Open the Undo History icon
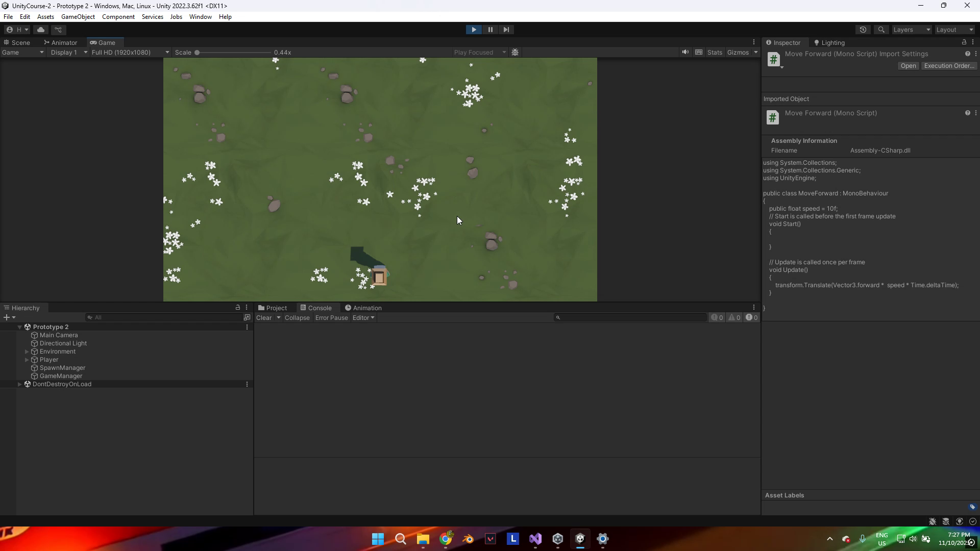Viewport: 980px width, 551px height. (x=863, y=30)
